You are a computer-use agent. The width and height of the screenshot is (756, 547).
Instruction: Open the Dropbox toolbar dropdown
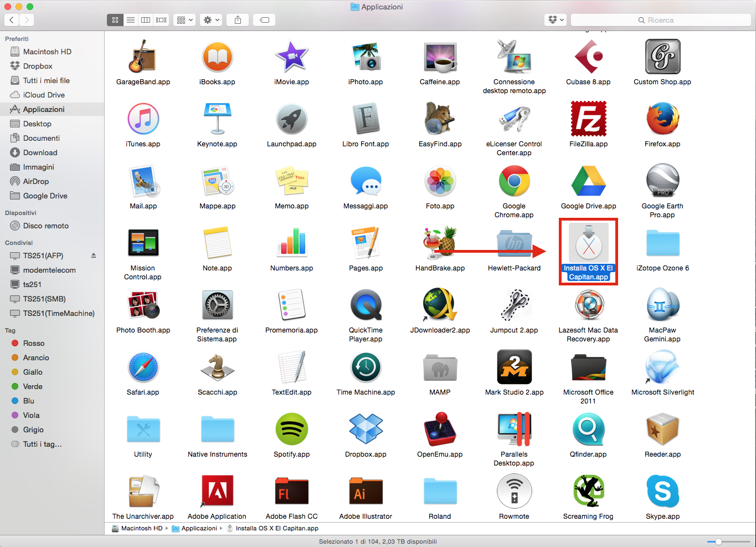pyautogui.click(x=556, y=20)
